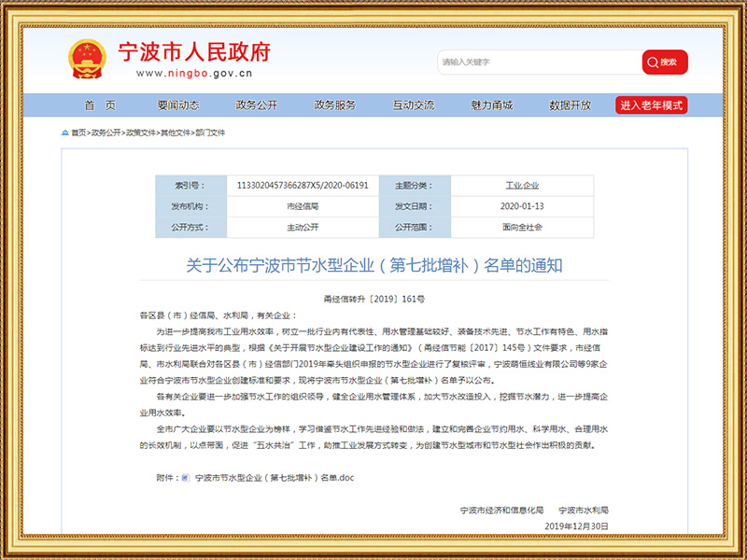Click the document number 甬经信转升〔2019〕161号

tap(374, 299)
